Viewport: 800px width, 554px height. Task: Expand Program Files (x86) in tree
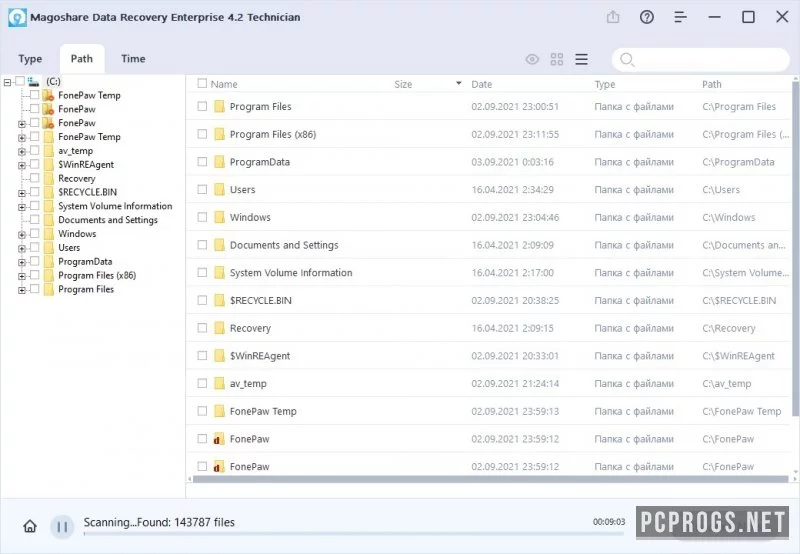[21, 276]
